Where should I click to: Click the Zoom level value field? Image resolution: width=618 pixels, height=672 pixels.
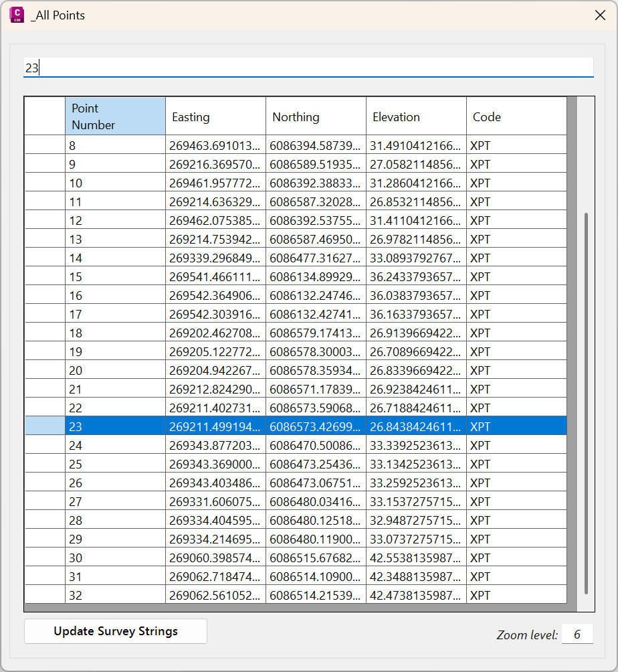[x=577, y=635]
